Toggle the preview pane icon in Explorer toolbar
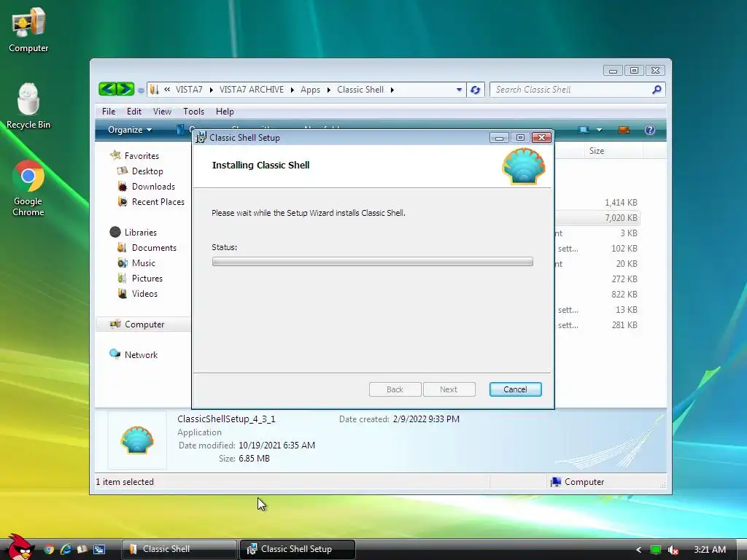 (x=623, y=130)
